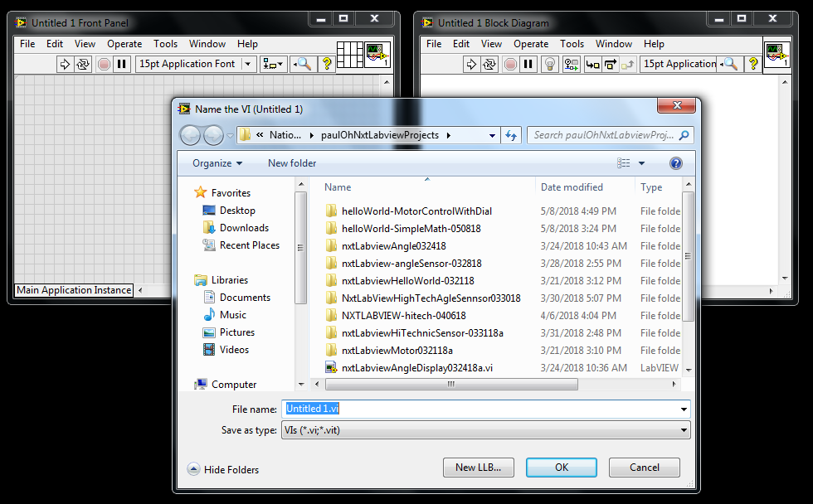Click Run Continuously in Front Panel toolbar
This screenshot has height=504, width=813.
(83, 64)
